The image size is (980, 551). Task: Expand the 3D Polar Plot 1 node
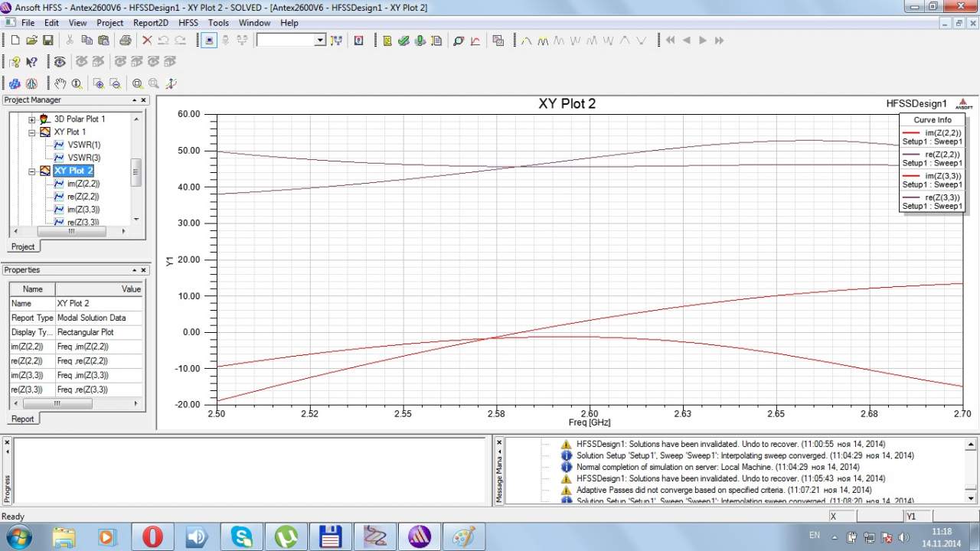pyautogui.click(x=32, y=119)
